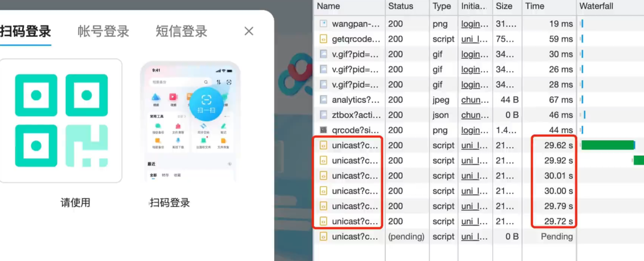Select the ztbox?acti json request
This screenshot has height=261, width=644.
[x=479, y=115]
